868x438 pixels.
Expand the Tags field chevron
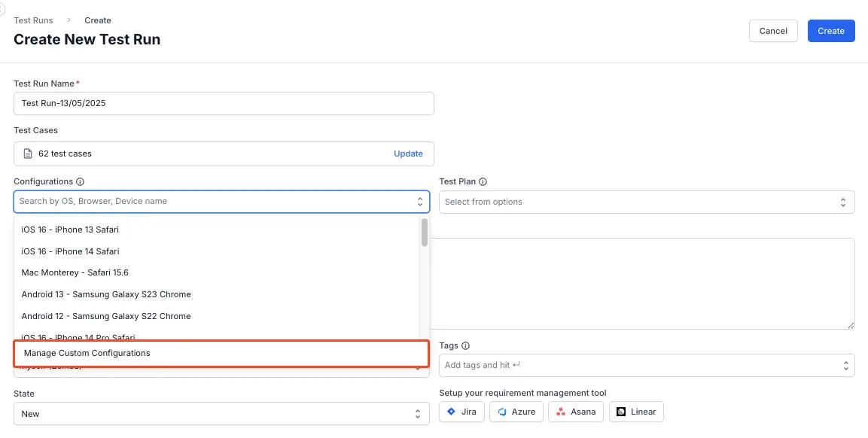coord(847,365)
